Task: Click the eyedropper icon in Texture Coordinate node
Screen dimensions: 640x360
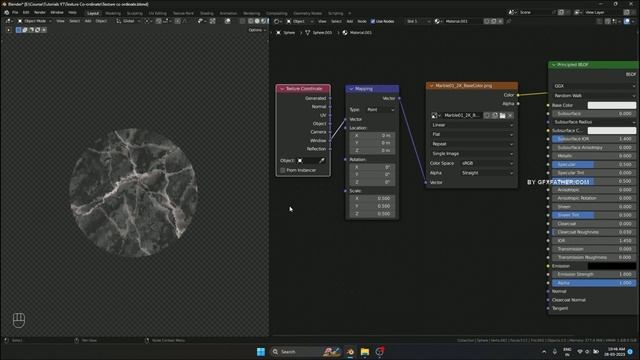Action: (322, 160)
